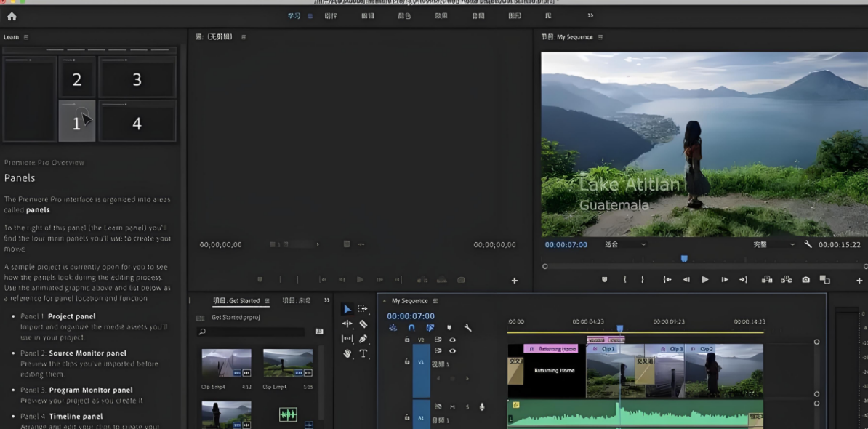This screenshot has width=868, height=429.
Task: Switch to the Audio workspace tab
Action: tap(478, 16)
